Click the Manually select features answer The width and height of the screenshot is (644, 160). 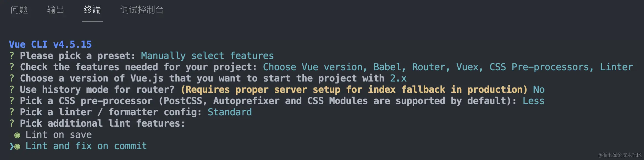(x=207, y=56)
